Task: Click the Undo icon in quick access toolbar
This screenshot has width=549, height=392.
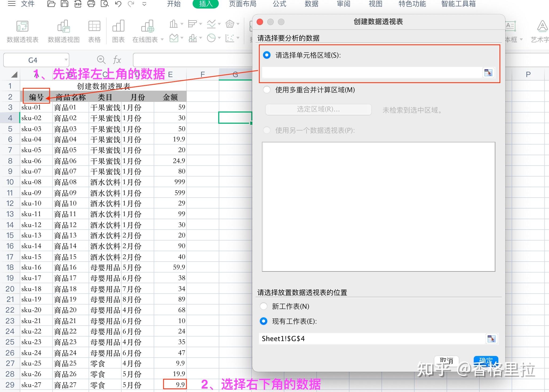Action: pos(118,4)
